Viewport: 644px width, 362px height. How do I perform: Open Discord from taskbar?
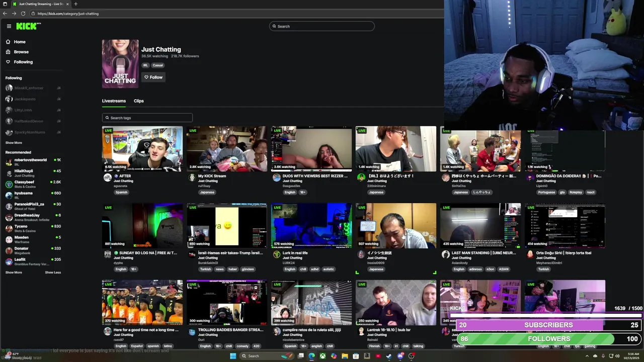pyautogui.click(x=400, y=356)
